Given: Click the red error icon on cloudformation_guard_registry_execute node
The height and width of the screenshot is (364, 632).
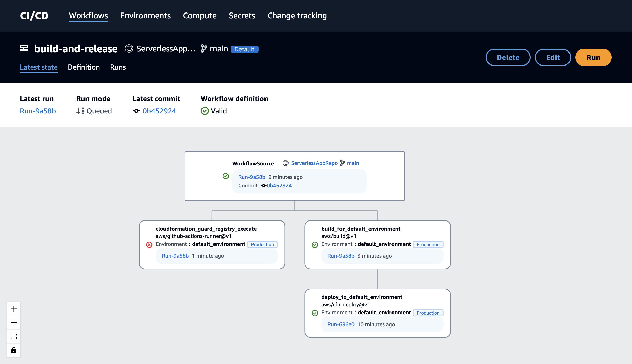Looking at the screenshot, I should [x=149, y=244].
